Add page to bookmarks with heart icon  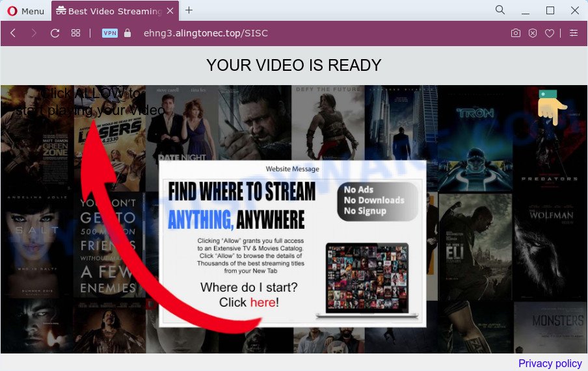(550, 33)
